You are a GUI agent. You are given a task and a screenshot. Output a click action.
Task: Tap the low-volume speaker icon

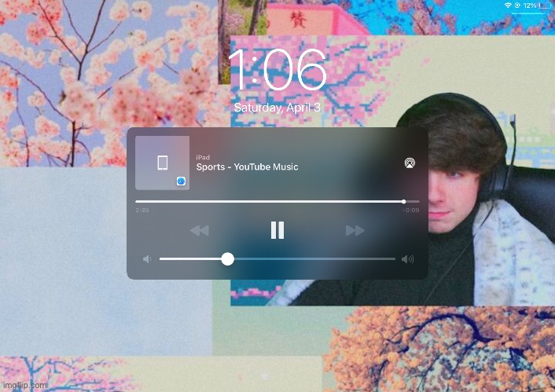147,259
